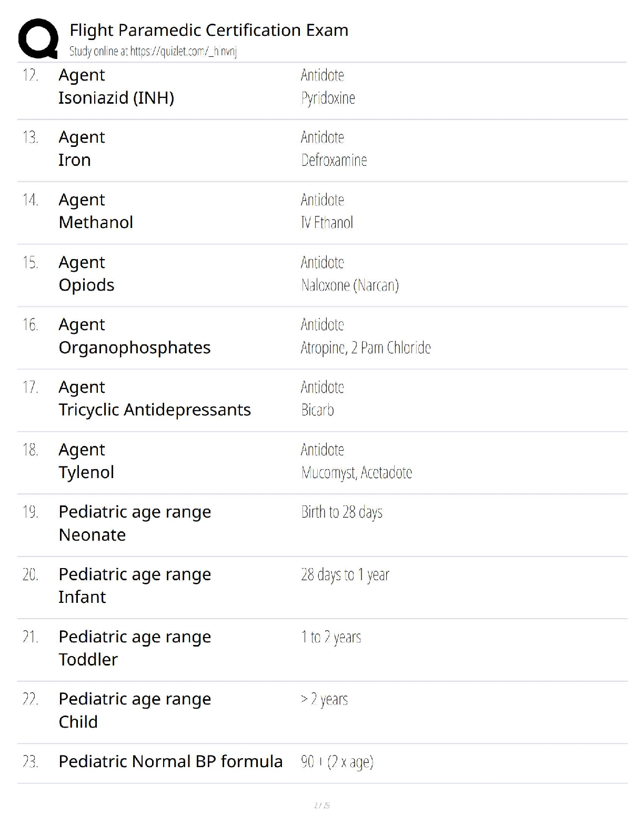This screenshot has height=834, width=644.
Task: Click the Pediatric Normal BP formula term
Action: (170, 762)
